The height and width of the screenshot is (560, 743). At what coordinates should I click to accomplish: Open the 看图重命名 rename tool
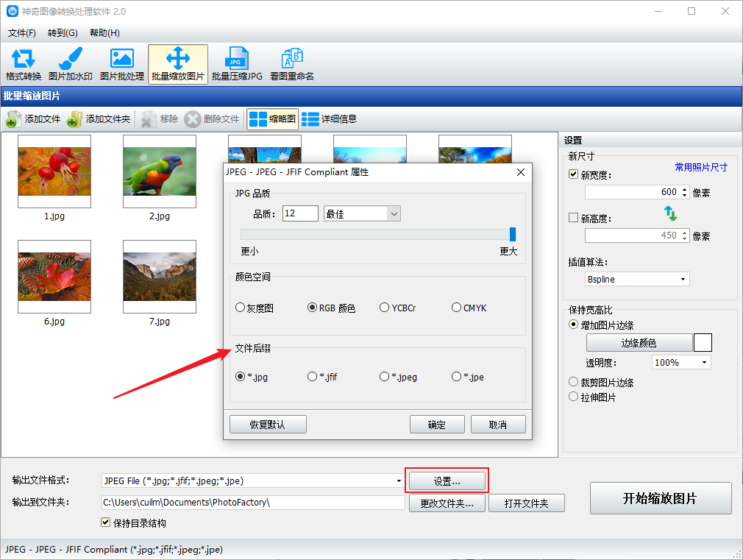[291, 65]
